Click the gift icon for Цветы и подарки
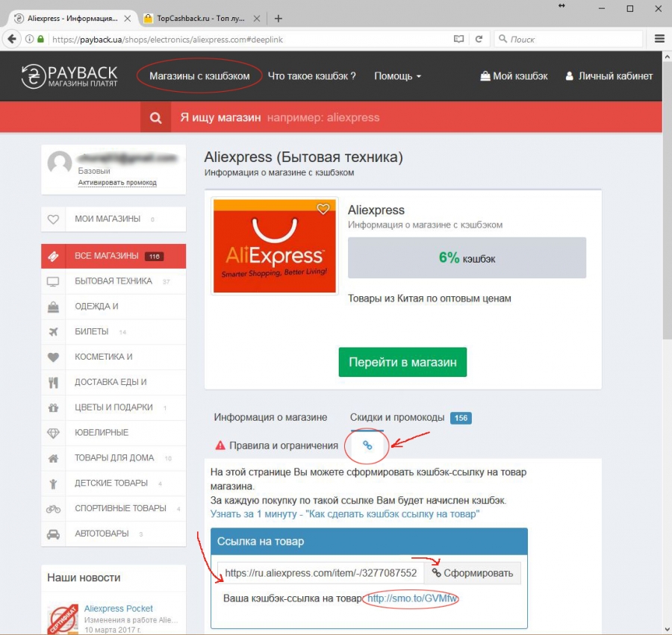Viewport: 672px width, 635px height. [53, 407]
